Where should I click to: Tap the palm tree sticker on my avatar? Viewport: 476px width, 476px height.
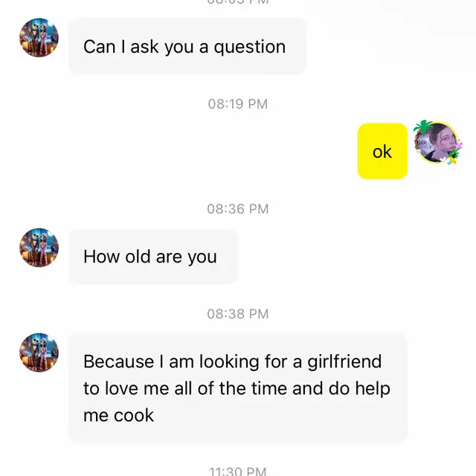coord(423,126)
